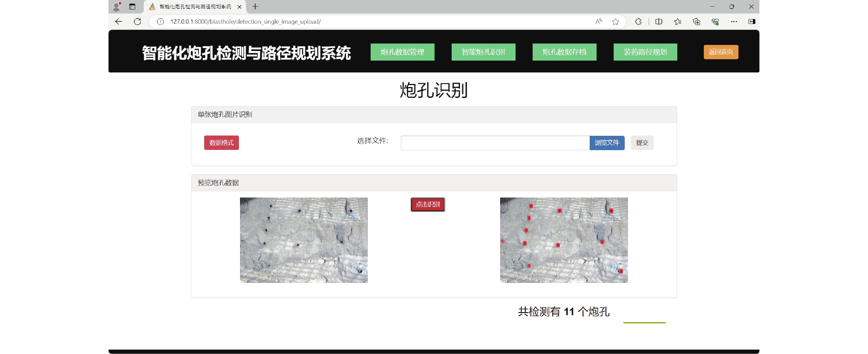Screen dimensions: 868x354
Task: Open the 炮孔数据管理 menu
Action: 402,52
